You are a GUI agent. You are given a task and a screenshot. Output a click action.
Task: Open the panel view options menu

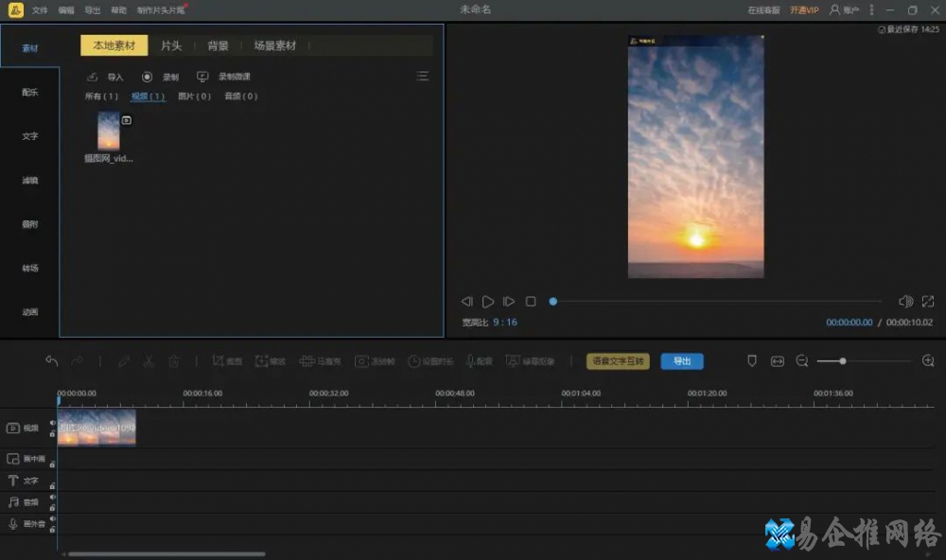point(422,76)
